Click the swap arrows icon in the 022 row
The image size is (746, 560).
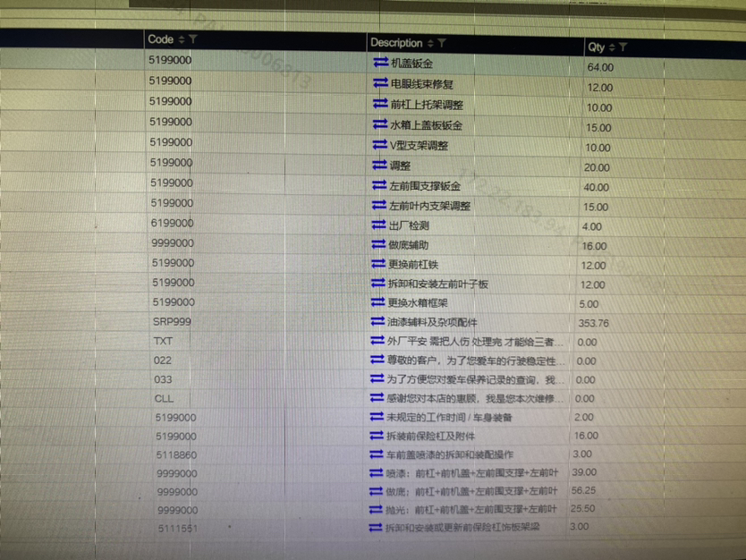click(377, 360)
